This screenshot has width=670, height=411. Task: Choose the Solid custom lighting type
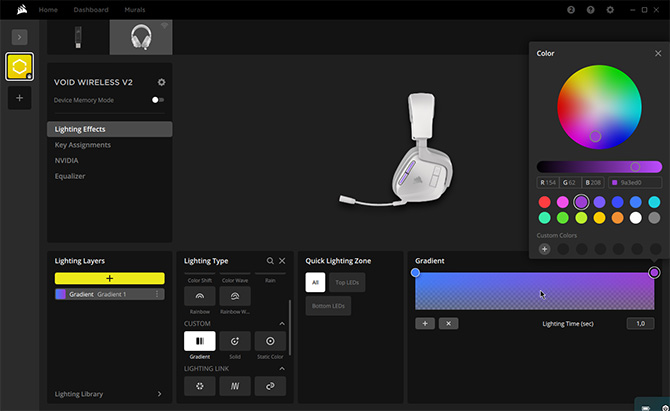click(235, 341)
